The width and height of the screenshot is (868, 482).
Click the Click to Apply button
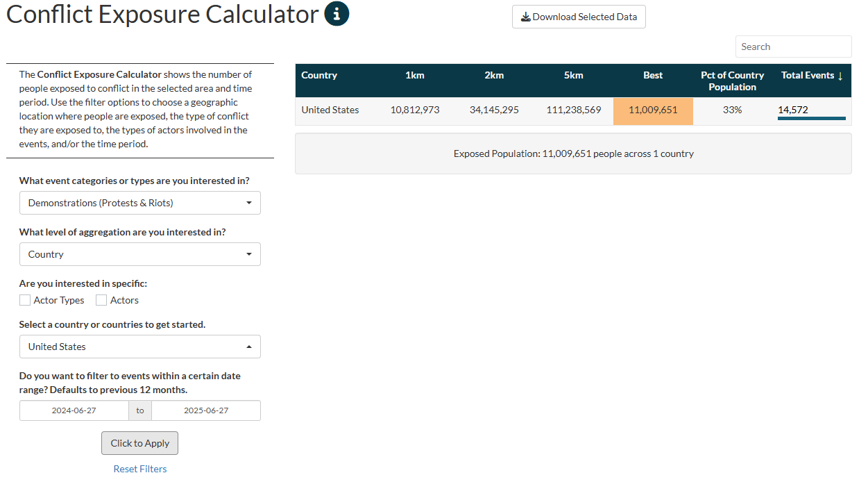coord(140,443)
